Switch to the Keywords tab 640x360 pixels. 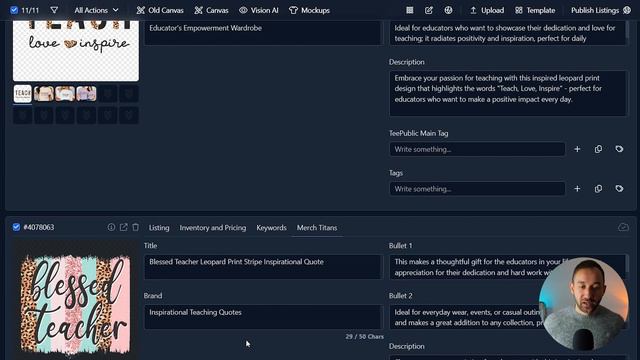pos(271,228)
